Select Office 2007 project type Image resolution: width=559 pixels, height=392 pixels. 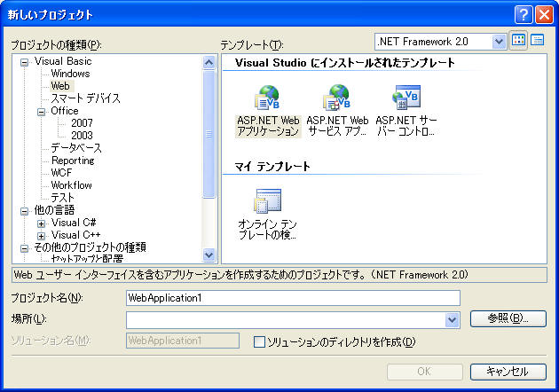tap(82, 123)
